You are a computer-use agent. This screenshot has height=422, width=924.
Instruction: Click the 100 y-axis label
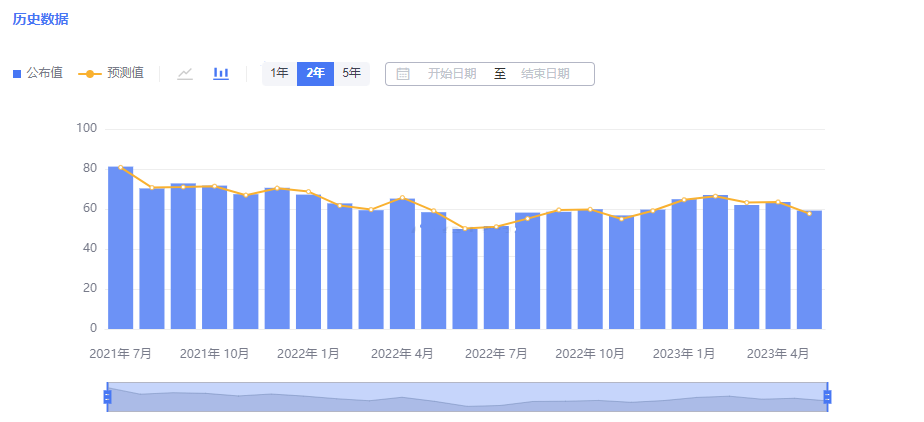(x=87, y=128)
